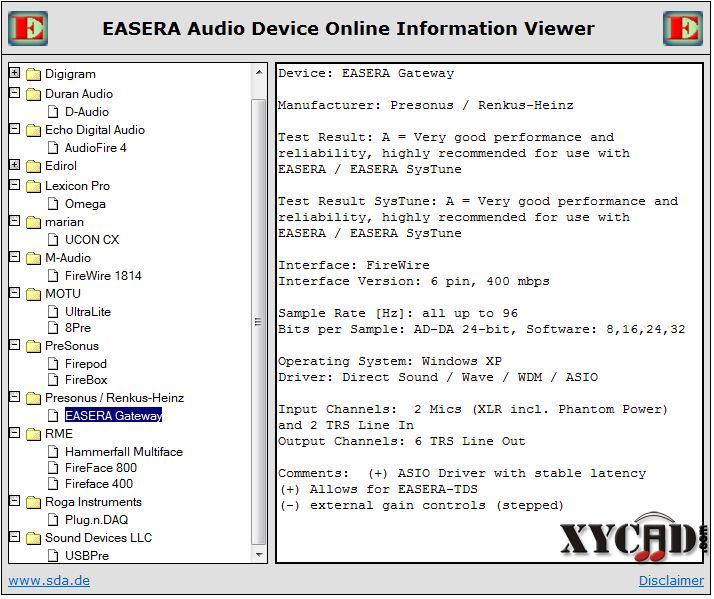Click the Edirol folder icon

click(x=33, y=166)
